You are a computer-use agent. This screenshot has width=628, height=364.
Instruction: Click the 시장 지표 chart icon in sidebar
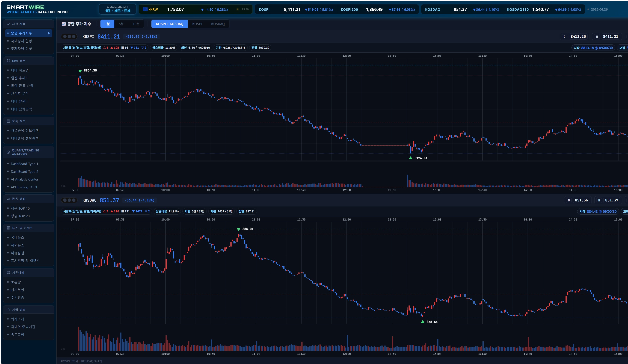coord(8,24)
